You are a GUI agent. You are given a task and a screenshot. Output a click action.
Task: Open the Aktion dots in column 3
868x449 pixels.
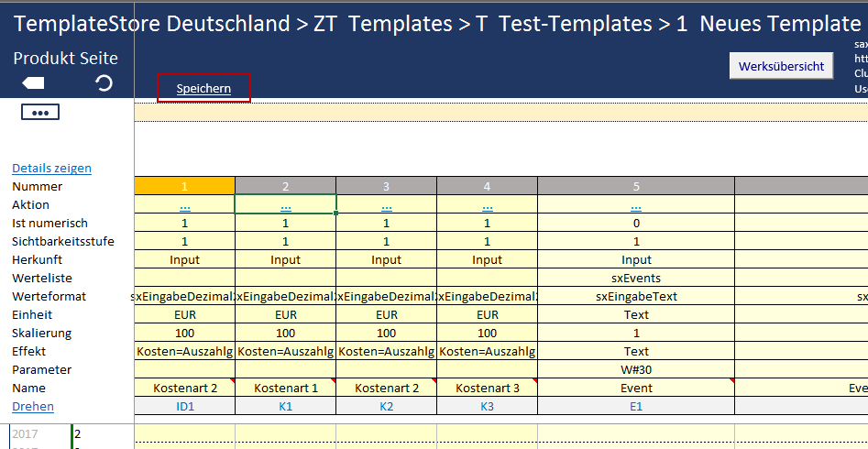click(386, 205)
